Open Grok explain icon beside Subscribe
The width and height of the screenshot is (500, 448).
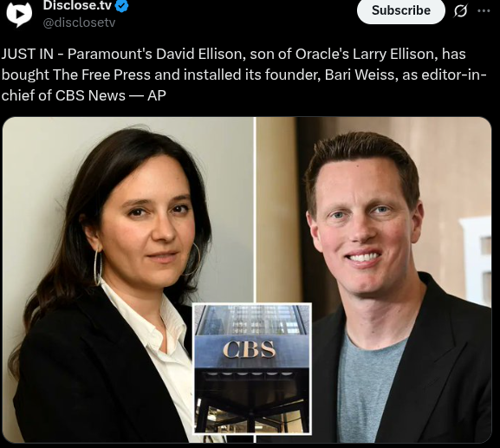coord(460,11)
